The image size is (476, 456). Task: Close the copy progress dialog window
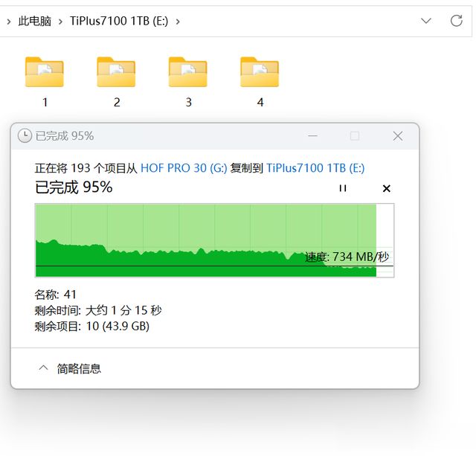pos(398,136)
